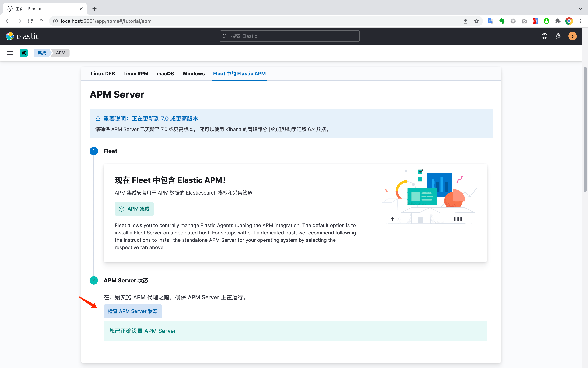
Task: Open the hamburger navigation menu
Action: pos(10,53)
